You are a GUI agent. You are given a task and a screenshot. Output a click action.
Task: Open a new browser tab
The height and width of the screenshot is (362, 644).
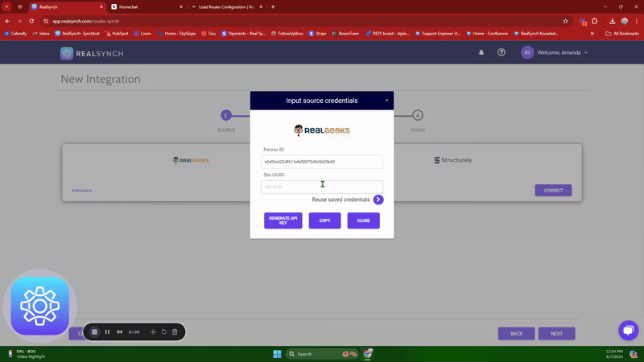point(273,7)
